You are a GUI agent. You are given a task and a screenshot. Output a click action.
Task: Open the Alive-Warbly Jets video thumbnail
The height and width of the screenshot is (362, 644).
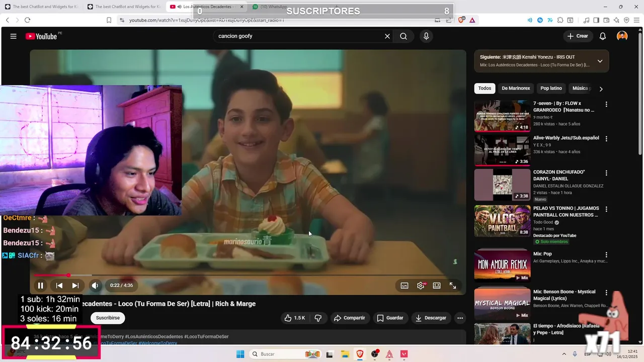[x=502, y=150]
